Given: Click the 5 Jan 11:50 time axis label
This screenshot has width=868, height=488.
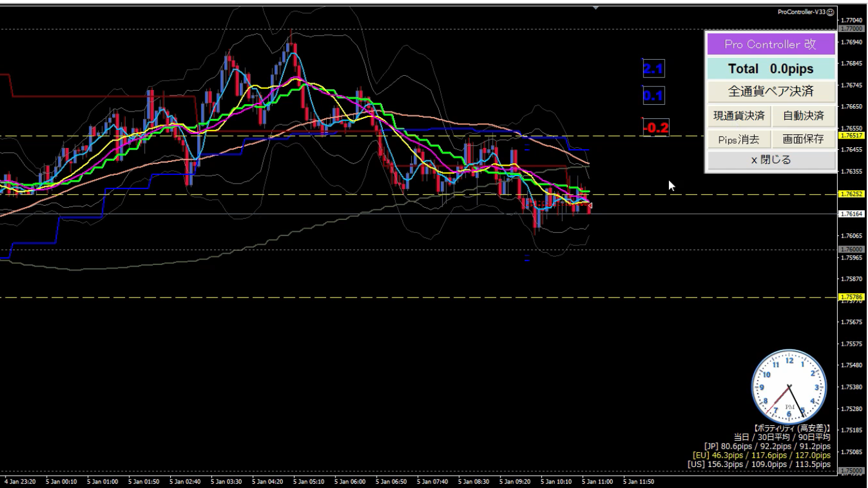Looking at the screenshot, I should tap(639, 481).
